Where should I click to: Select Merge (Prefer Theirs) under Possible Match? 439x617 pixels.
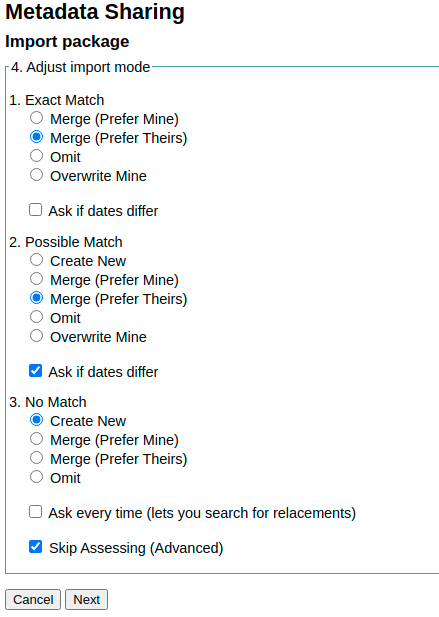(36, 297)
